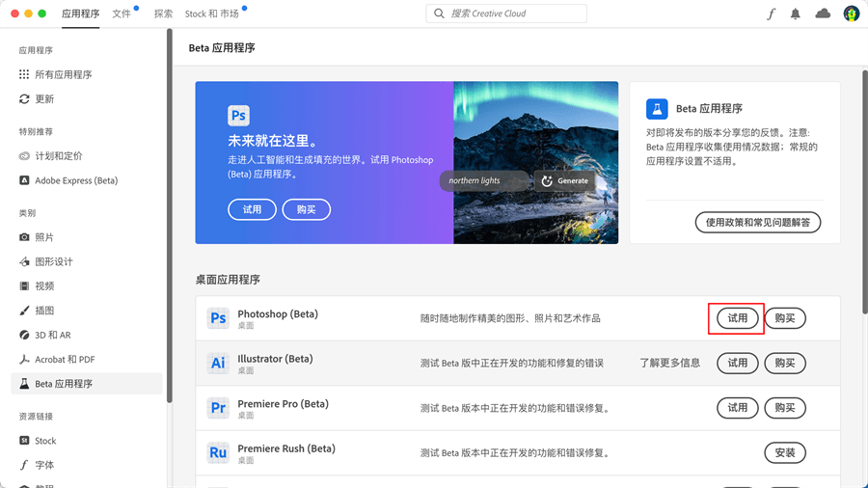Click the aurora mountain banner image

[536, 163]
